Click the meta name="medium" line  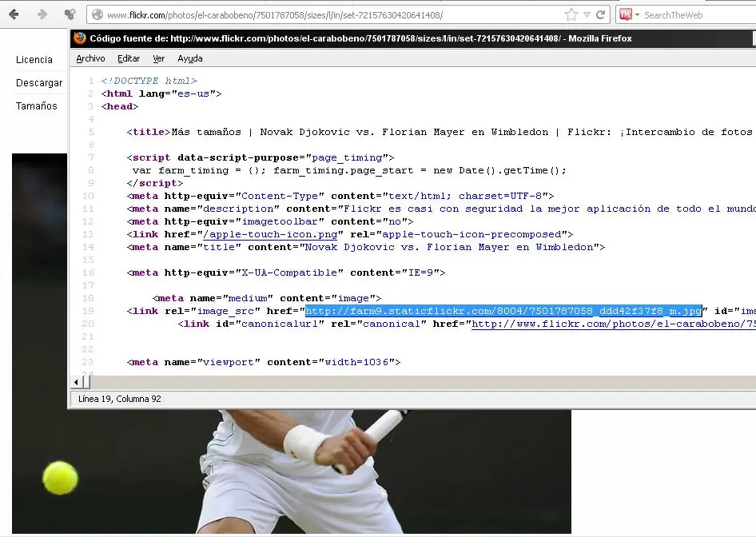coord(267,298)
